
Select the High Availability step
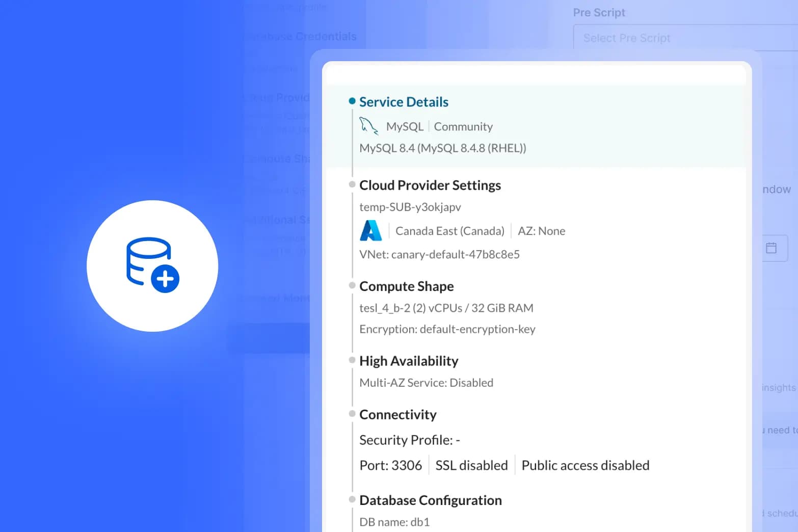[x=409, y=361]
